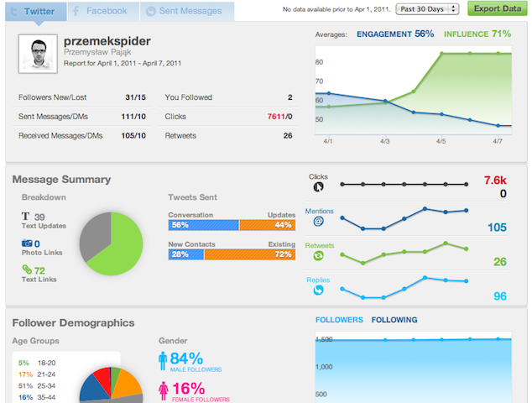Viewport: 532px width, 403px height.
Task: Click the Message Summary heading
Action: coord(61,180)
